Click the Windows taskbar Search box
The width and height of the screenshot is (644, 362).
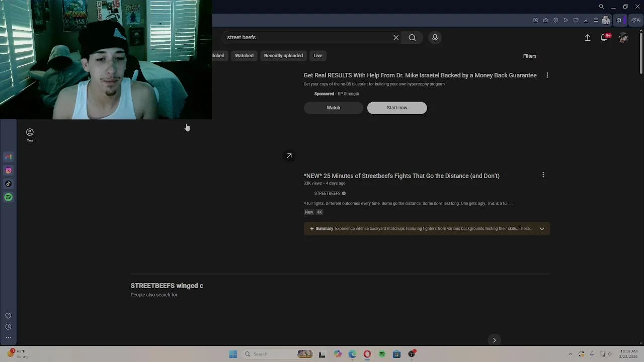tap(278, 354)
